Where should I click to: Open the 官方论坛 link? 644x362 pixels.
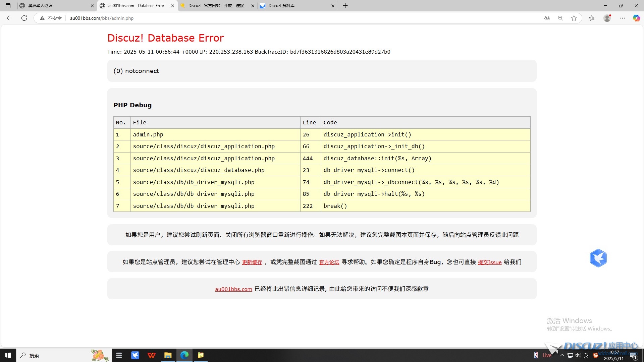329,262
